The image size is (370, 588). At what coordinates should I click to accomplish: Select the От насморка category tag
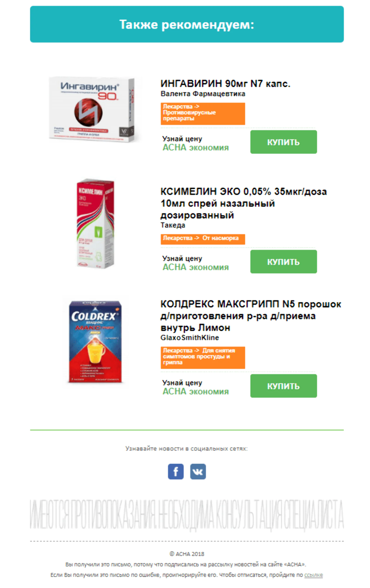tap(203, 239)
